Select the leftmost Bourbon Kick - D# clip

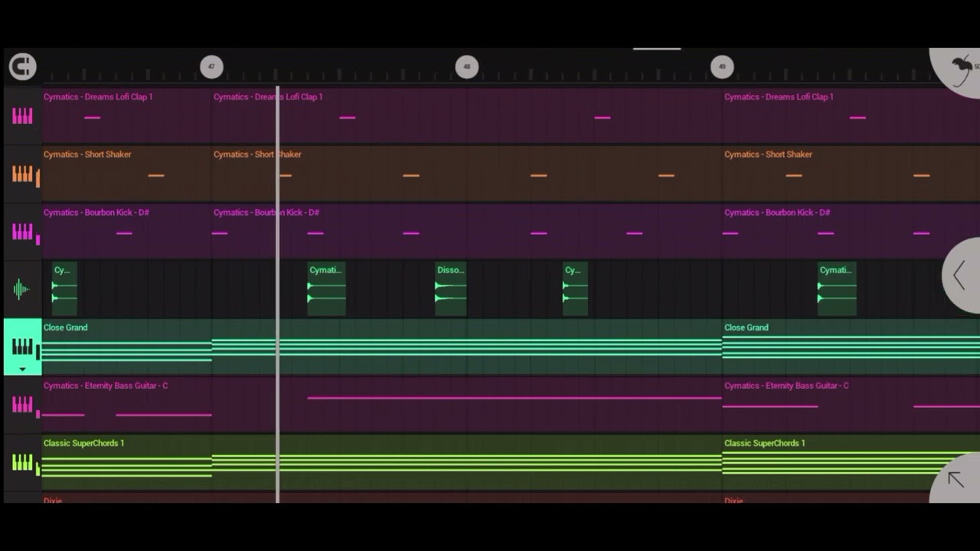click(x=126, y=231)
